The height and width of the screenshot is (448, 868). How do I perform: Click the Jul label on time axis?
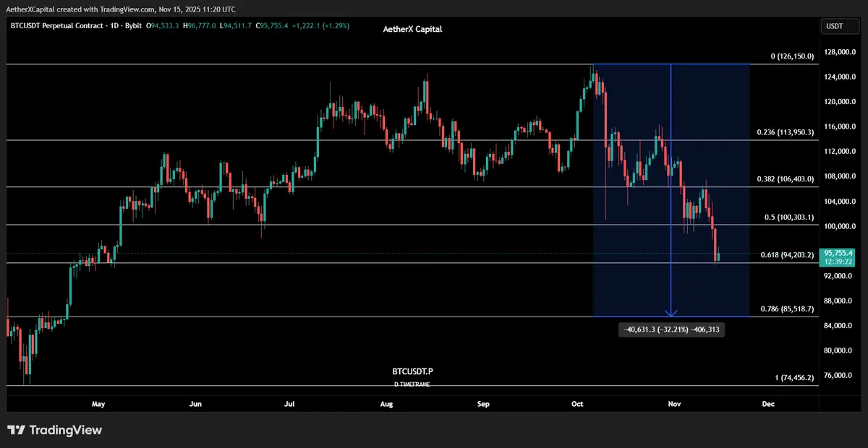point(291,405)
